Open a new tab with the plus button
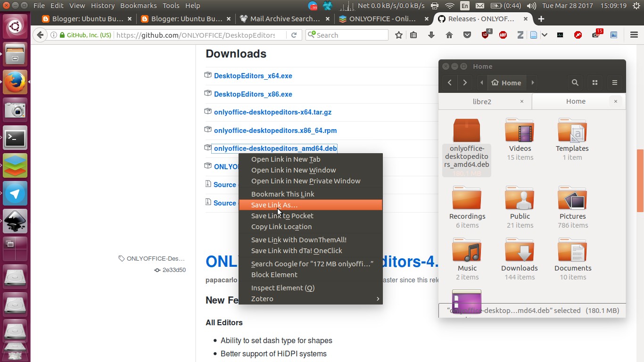This screenshot has width=644, height=362. pos(541,19)
